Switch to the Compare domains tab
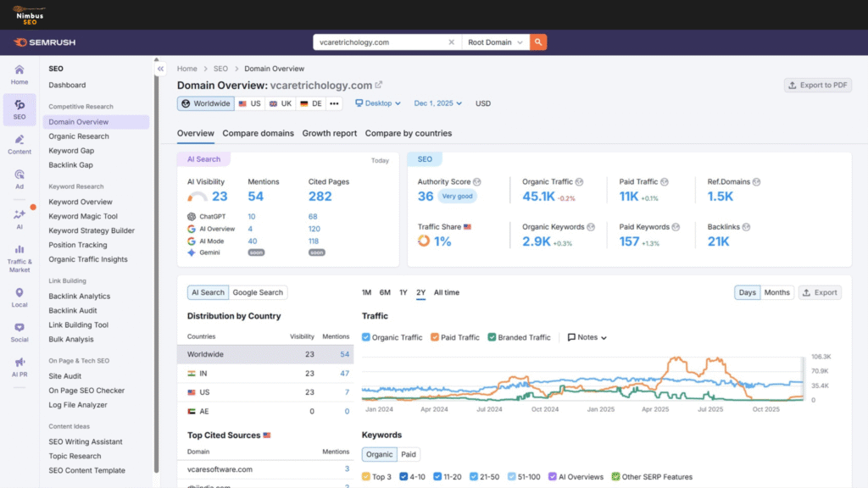Viewport: 868px width, 488px height. (x=258, y=133)
